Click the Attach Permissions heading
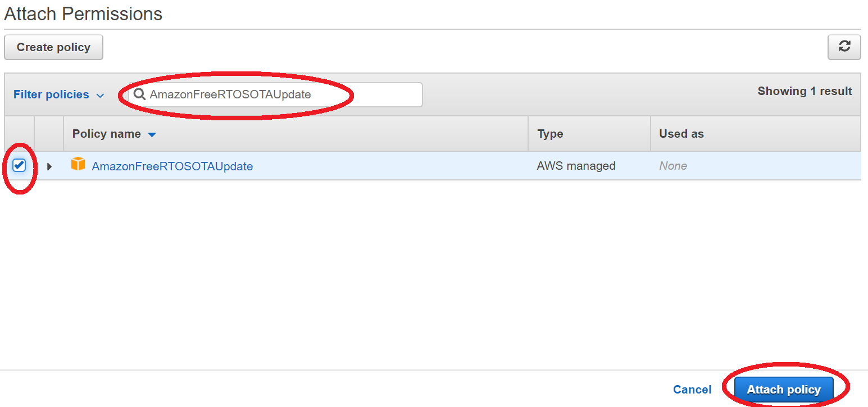868x407 pixels. (x=83, y=13)
